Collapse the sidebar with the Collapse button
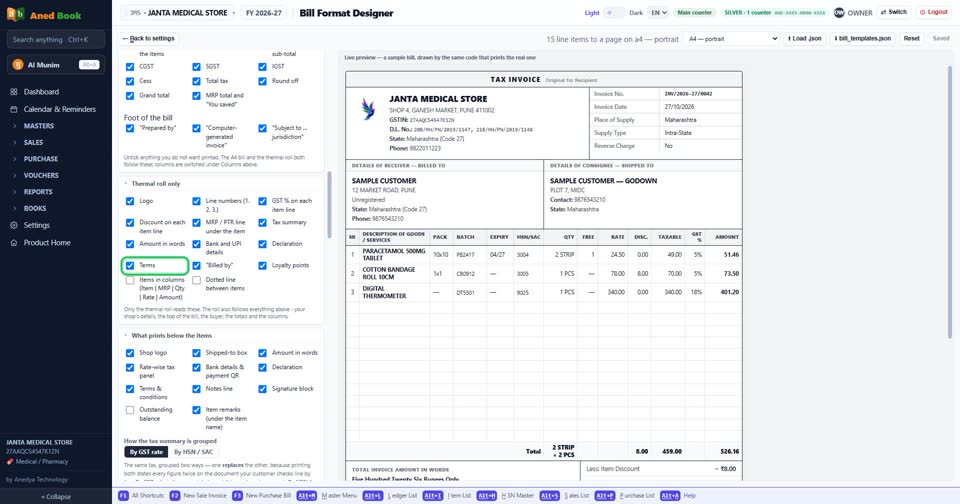Image resolution: width=960 pixels, height=504 pixels. (56, 497)
